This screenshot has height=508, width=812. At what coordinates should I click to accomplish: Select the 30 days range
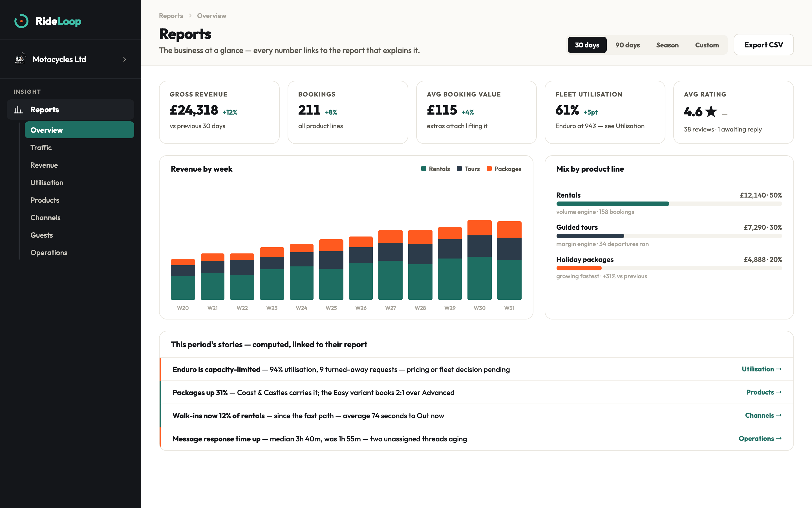pyautogui.click(x=587, y=45)
